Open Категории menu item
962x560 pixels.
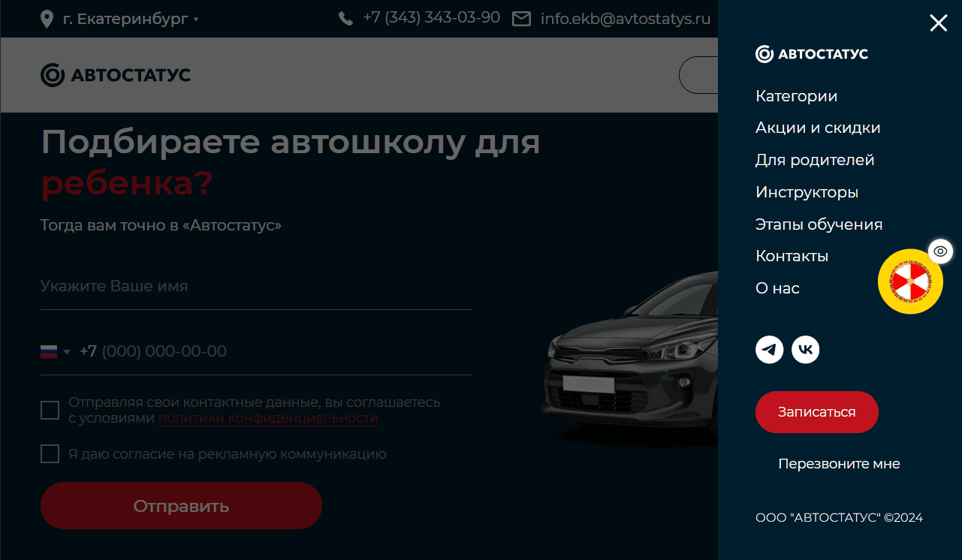797,96
